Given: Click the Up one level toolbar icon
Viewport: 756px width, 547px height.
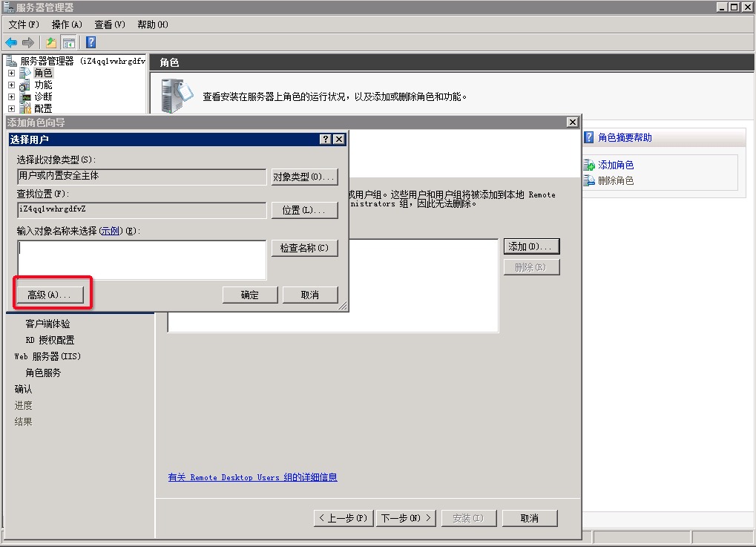Looking at the screenshot, I should pyautogui.click(x=50, y=43).
